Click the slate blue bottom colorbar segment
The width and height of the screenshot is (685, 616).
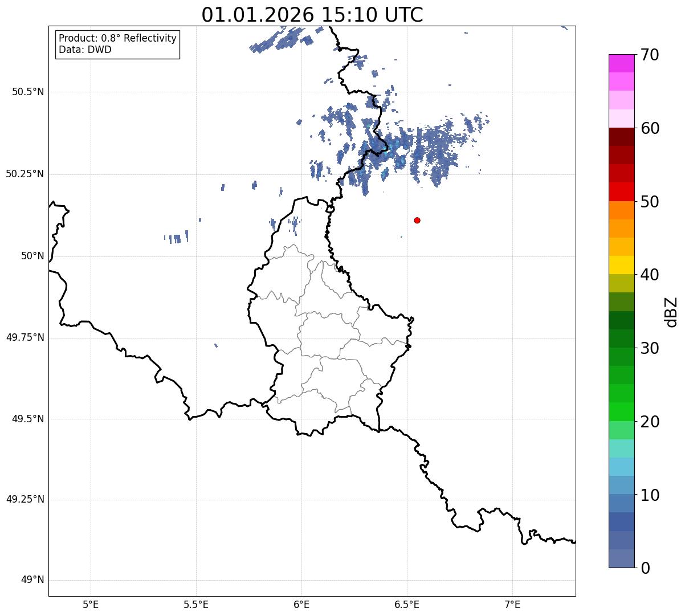621,558
